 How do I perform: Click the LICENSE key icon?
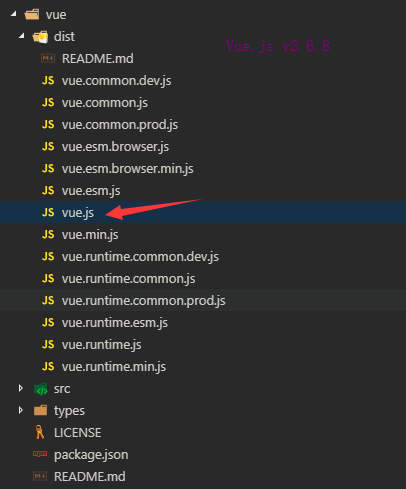point(40,432)
